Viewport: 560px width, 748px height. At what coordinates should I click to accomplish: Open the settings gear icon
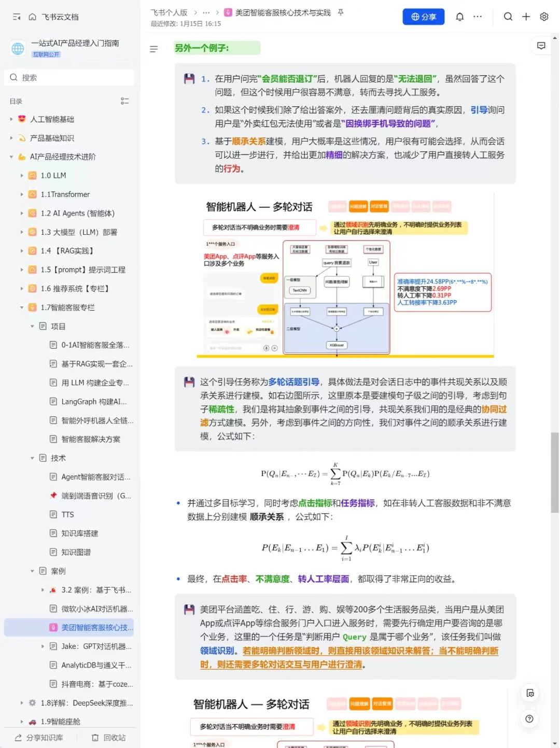coord(544,17)
